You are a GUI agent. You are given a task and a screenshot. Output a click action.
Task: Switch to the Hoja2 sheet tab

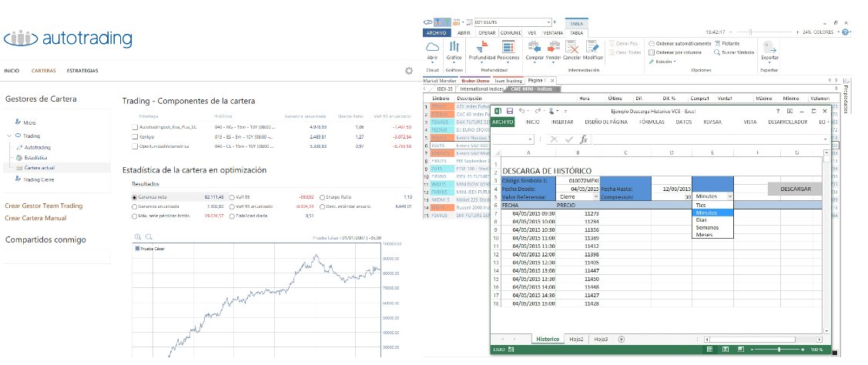(x=576, y=339)
